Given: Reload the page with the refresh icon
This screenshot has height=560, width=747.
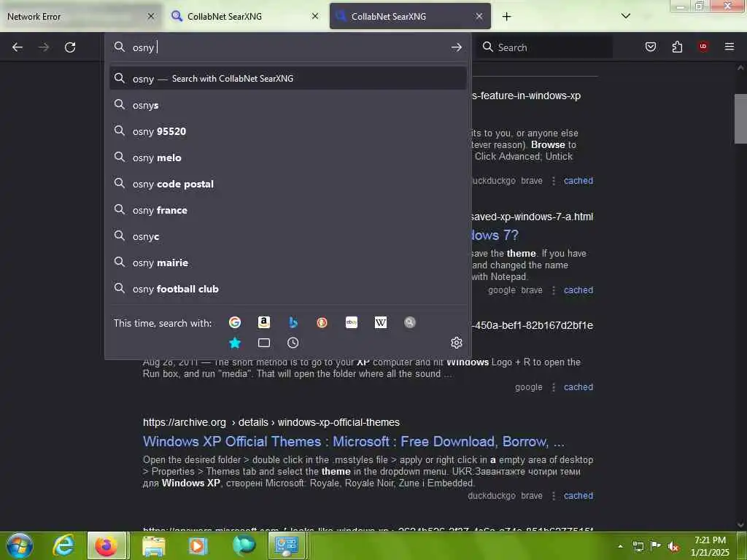Looking at the screenshot, I should [70, 47].
